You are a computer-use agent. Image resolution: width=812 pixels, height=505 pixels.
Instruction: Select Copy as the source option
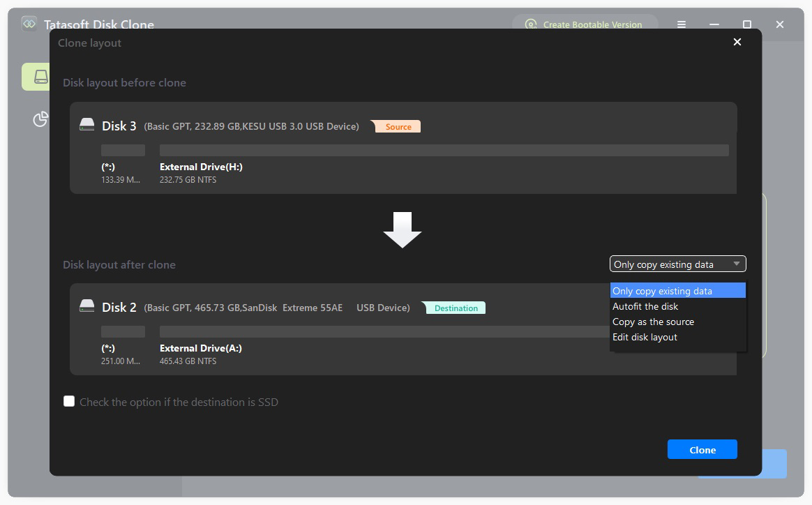coord(653,322)
